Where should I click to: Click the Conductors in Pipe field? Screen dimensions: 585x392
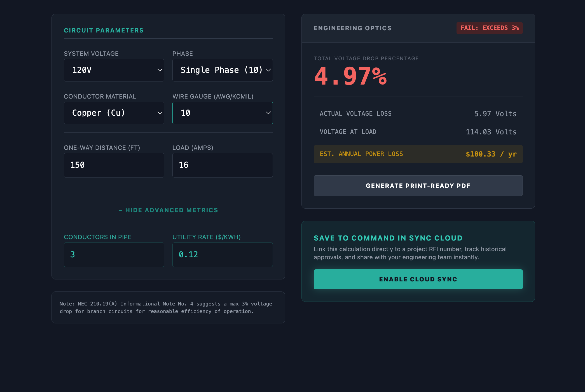114,255
